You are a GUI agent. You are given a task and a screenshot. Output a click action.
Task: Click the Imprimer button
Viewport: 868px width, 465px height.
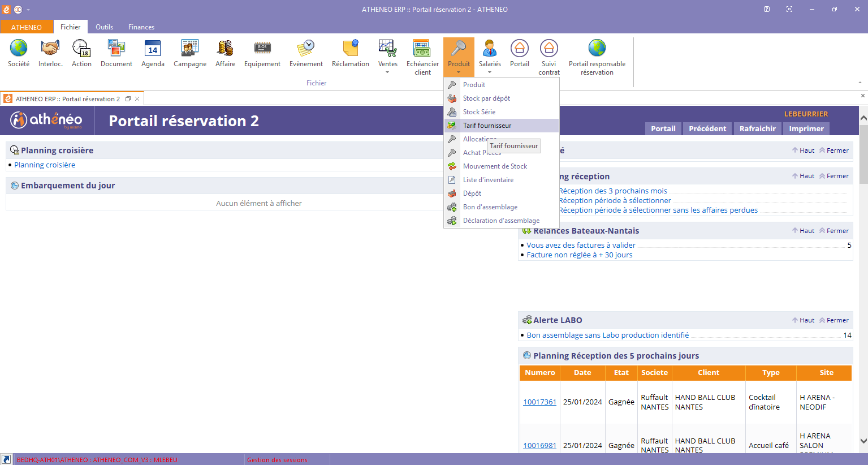[806, 128]
